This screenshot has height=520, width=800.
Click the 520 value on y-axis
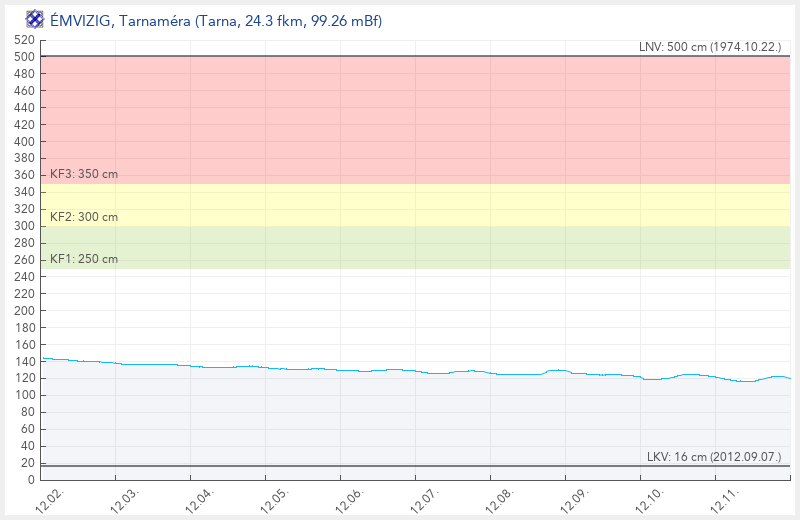tap(24, 40)
